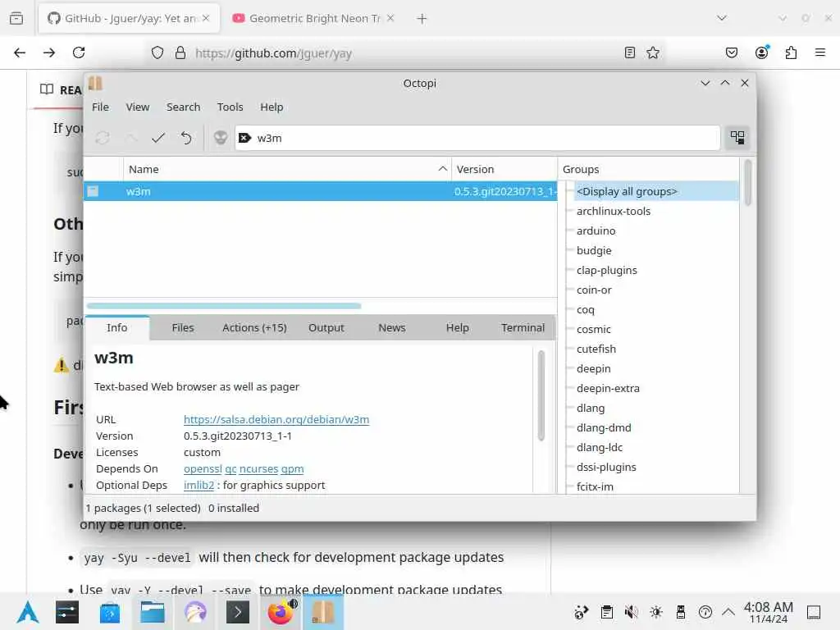Follow the gc dependency link
This screenshot has height=630, width=840.
(231, 468)
